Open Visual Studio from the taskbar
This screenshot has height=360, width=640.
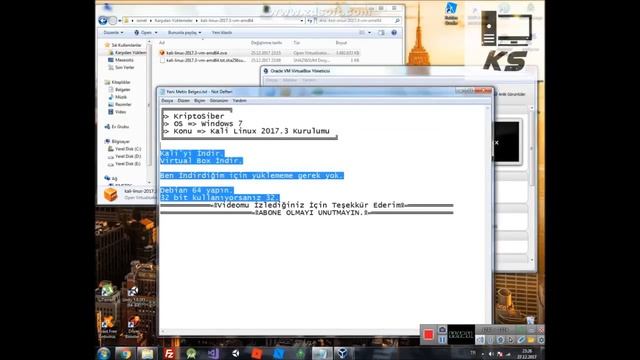[213, 353]
